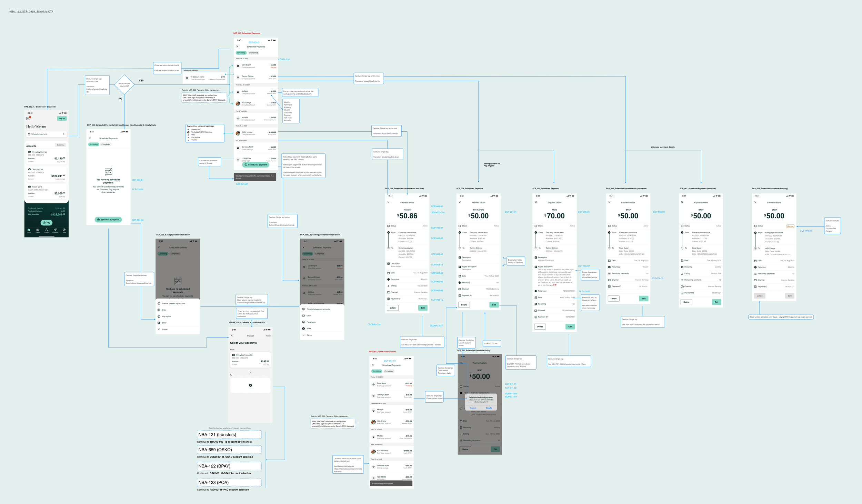Expand Scheduled payments chevron on dashboard
This screenshot has height=504, width=862.
64,134
